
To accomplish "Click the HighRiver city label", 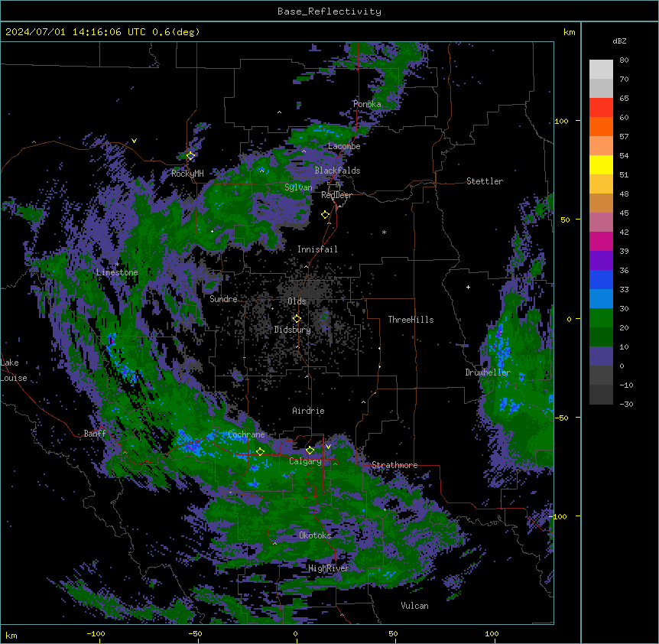I will 329,568.
